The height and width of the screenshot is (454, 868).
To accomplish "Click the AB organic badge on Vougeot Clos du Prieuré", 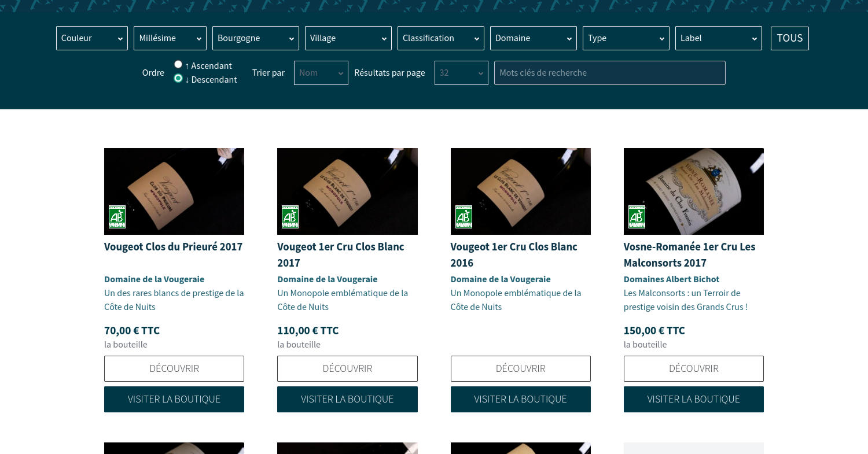I will pos(117,217).
